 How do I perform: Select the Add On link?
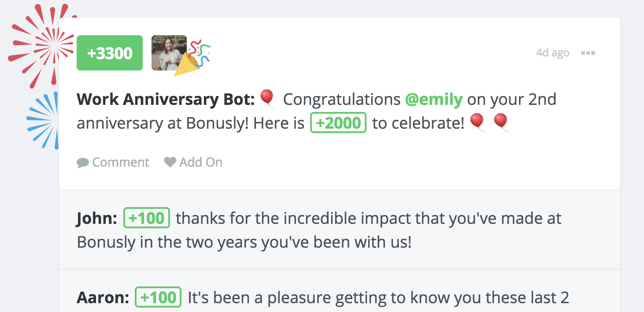[200, 162]
